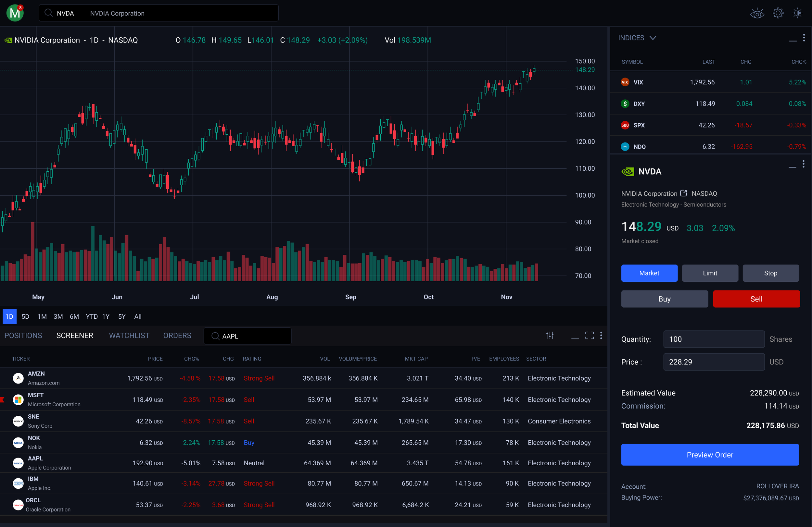The image size is (812, 527).
Task: Select the Stop order type
Action: (x=770, y=273)
